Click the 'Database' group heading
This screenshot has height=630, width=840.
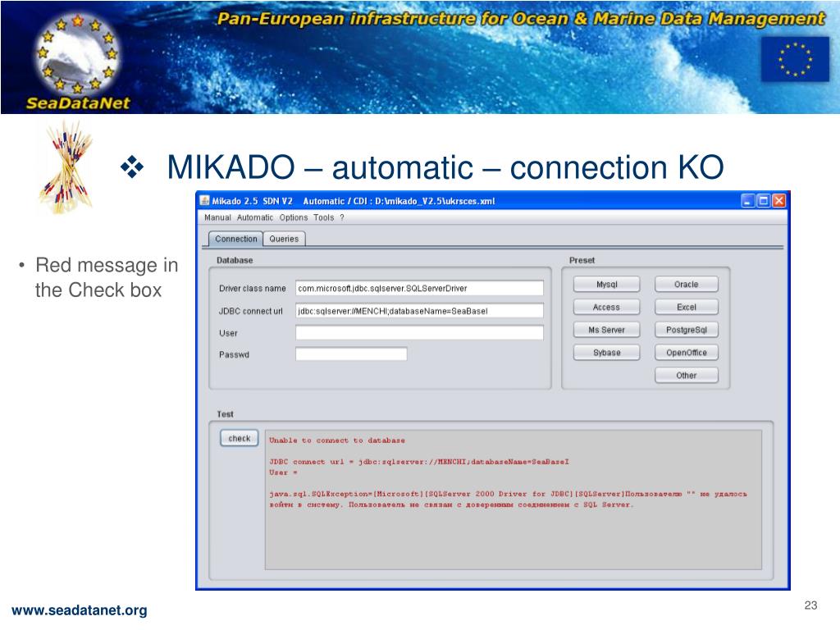(x=235, y=260)
